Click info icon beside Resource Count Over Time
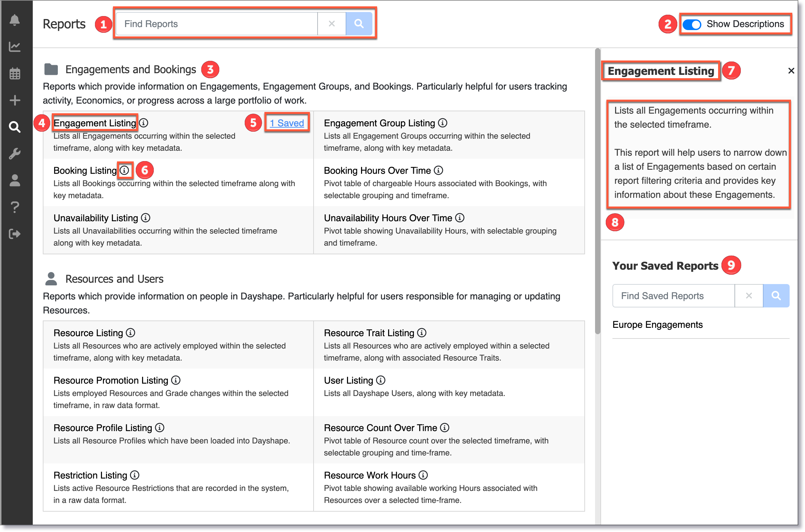 click(x=445, y=428)
